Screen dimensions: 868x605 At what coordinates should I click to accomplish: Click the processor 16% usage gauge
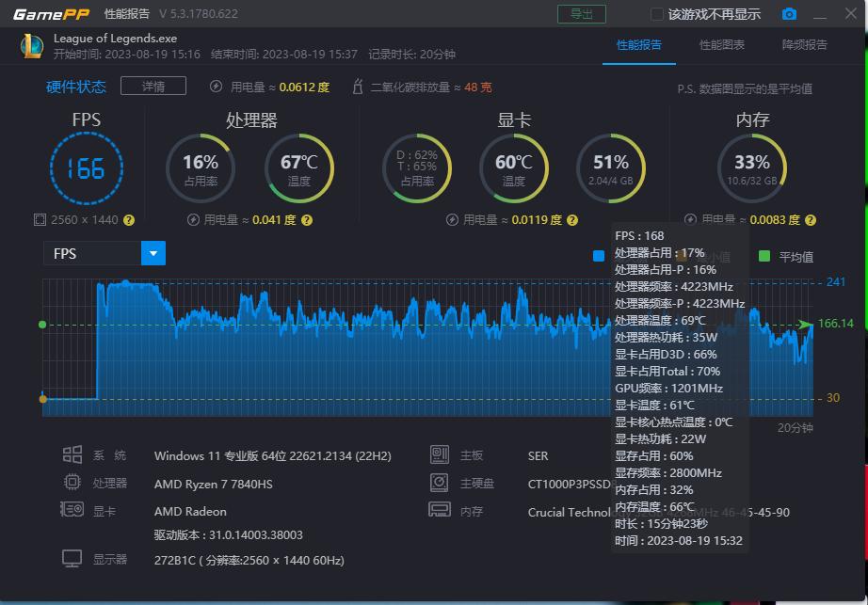pyautogui.click(x=201, y=168)
